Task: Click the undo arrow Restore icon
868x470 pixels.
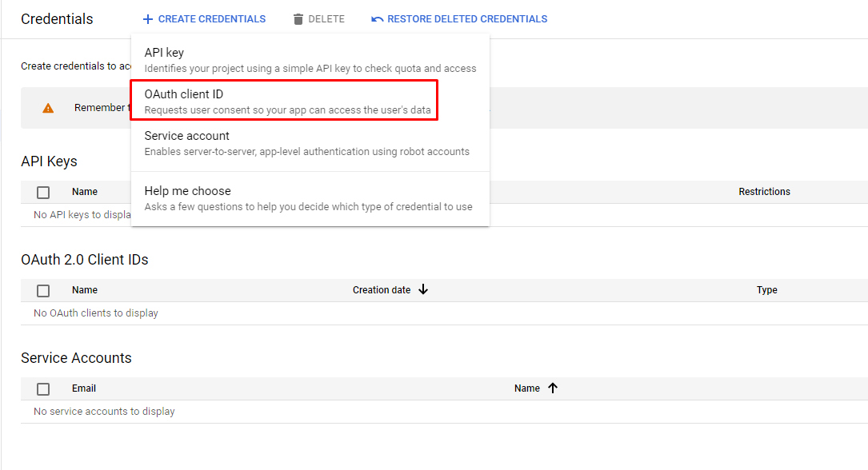Action: coord(377,19)
